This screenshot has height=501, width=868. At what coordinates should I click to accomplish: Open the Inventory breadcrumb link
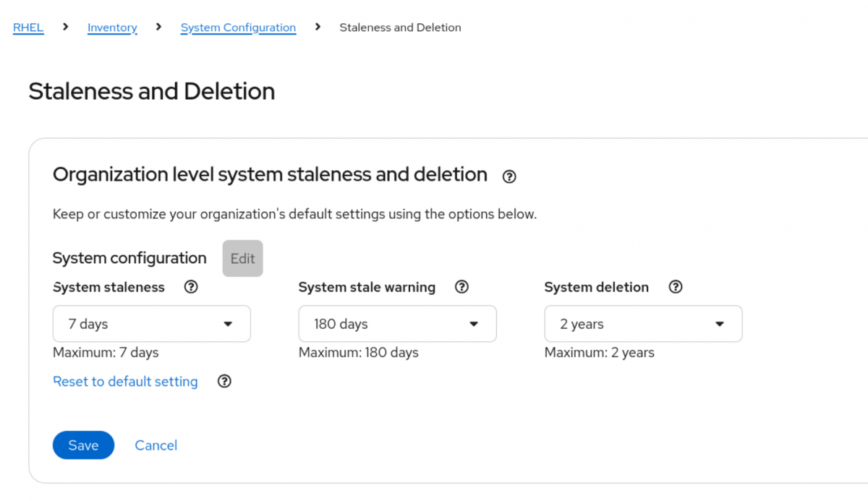click(112, 27)
